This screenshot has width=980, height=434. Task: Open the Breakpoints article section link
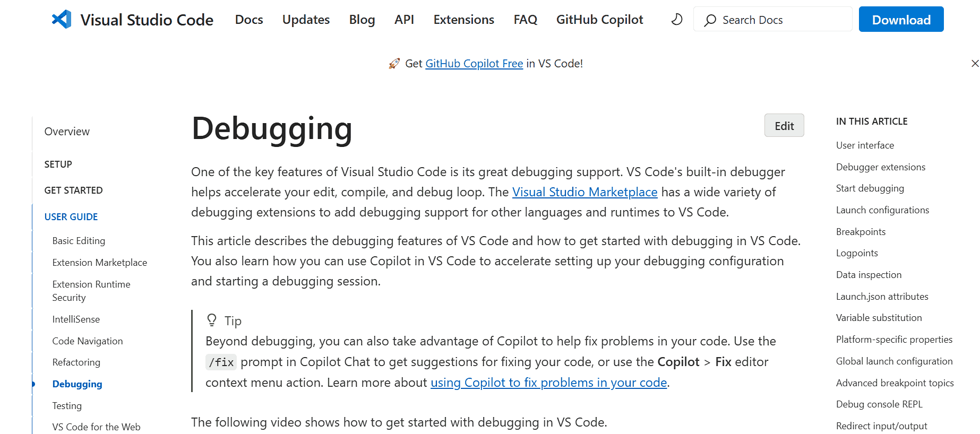(861, 232)
